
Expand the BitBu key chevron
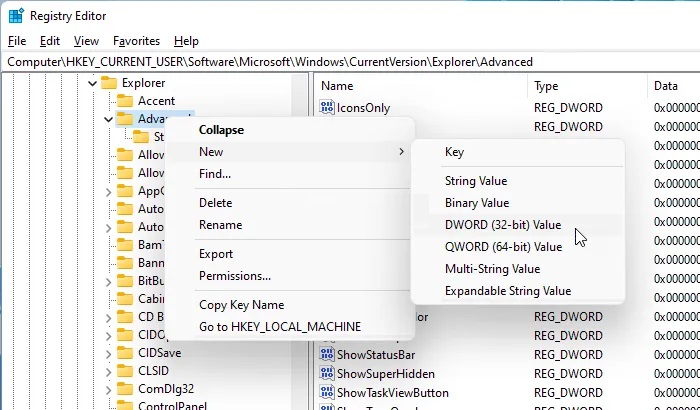pos(108,282)
